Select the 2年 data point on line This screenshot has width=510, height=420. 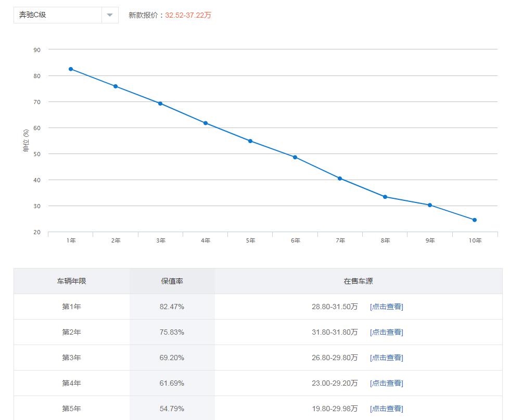[x=116, y=86]
